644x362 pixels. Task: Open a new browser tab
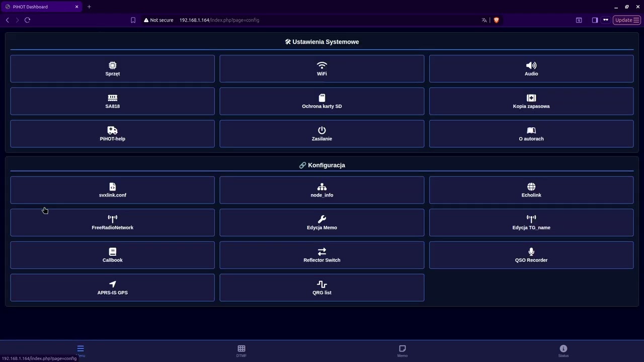[x=89, y=7]
